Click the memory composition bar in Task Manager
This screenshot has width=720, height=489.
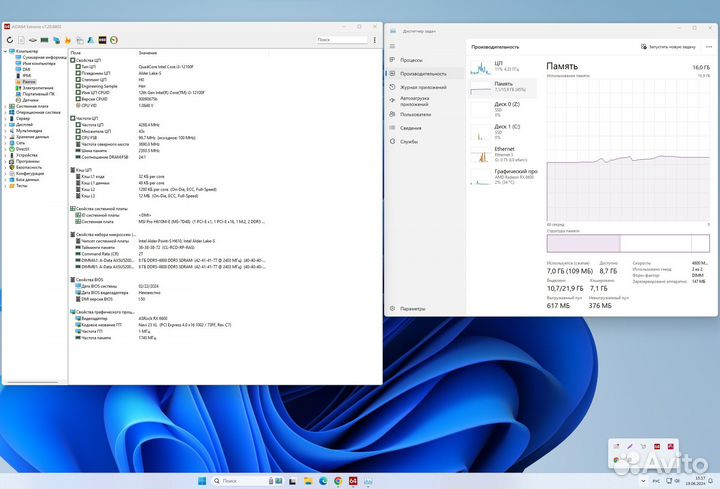(x=628, y=243)
